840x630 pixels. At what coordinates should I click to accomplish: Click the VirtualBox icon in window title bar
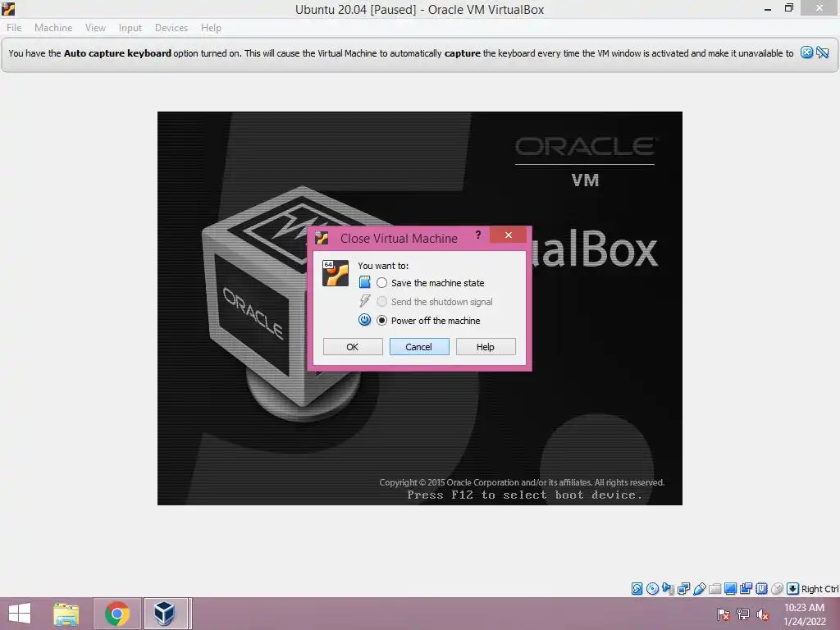coord(8,8)
